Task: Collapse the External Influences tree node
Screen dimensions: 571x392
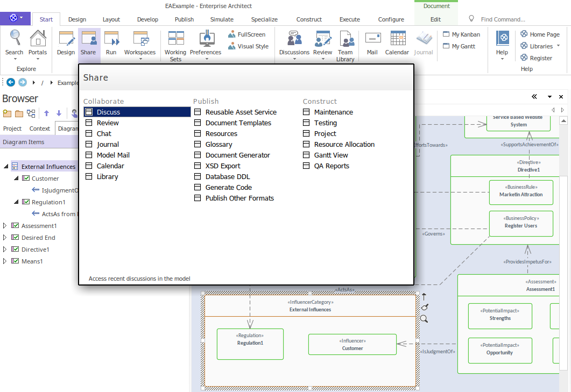Action: tap(5, 167)
